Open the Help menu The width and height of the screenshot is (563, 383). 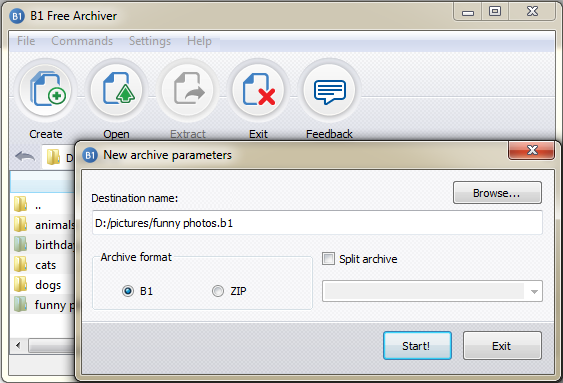[199, 41]
